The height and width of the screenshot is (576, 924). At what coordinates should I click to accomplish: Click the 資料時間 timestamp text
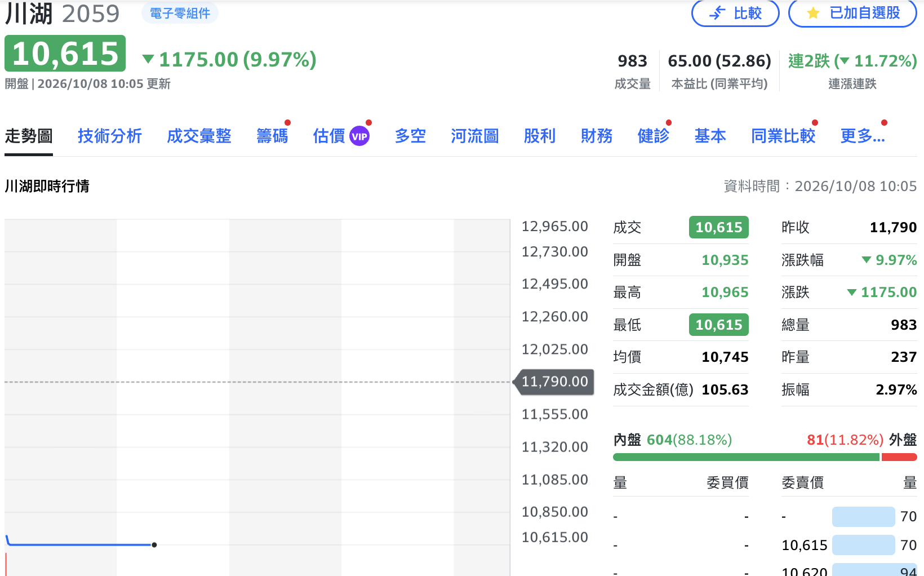(x=820, y=186)
